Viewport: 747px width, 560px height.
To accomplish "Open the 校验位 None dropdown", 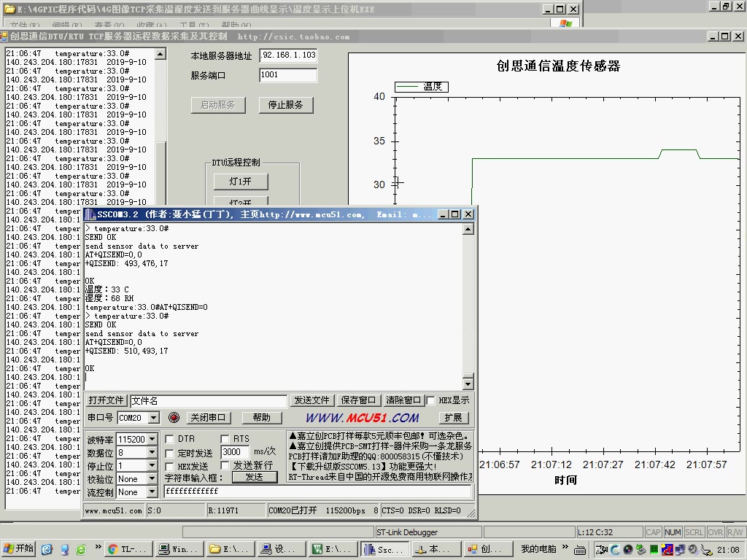I will click(152, 479).
